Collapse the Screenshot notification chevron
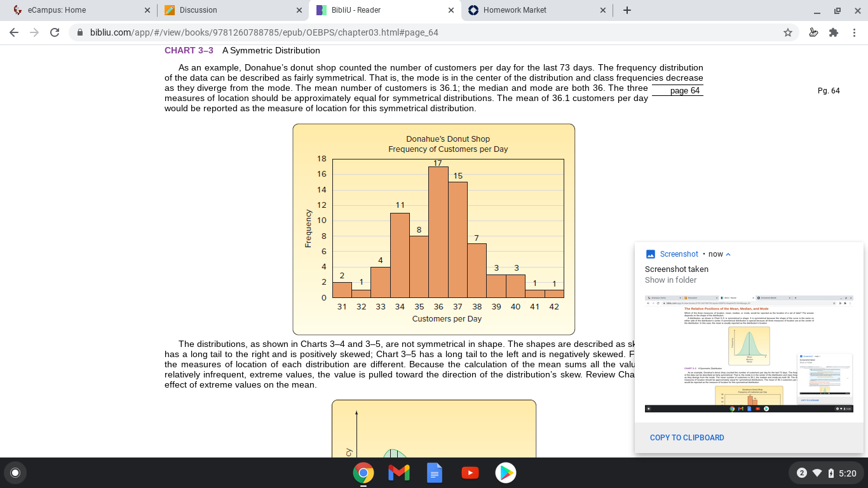 point(728,254)
